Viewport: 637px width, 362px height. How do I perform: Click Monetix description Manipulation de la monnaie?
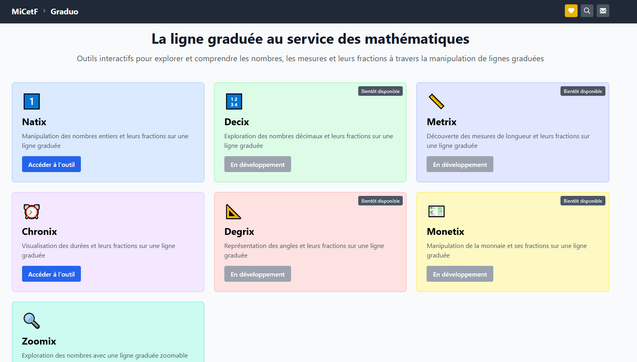pos(507,251)
